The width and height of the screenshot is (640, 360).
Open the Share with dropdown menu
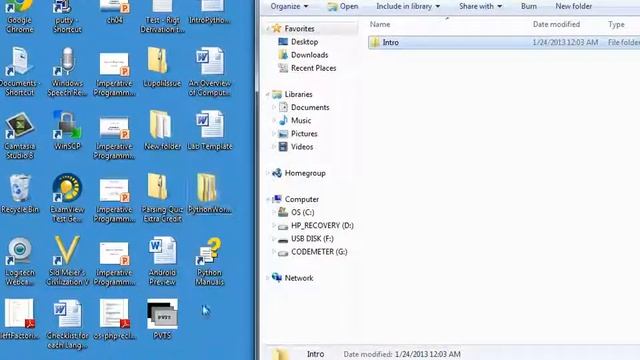click(480, 6)
